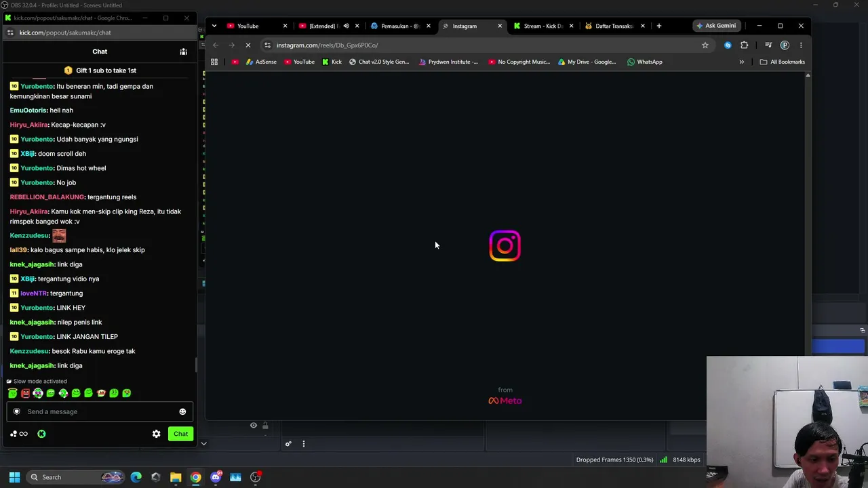The width and height of the screenshot is (868, 488).
Task: Open a new Chrome tab
Action: (x=658, y=26)
